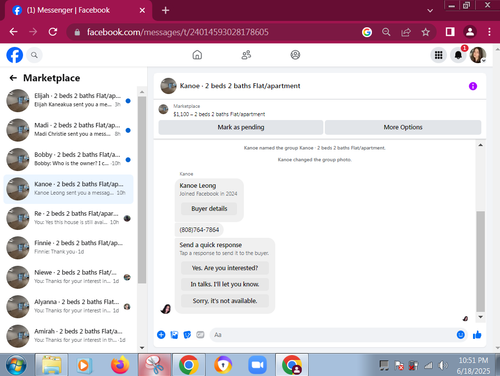The height and width of the screenshot is (376, 500).
Task: View Buyer details for Kanoe Leong
Action: pos(209,209)
